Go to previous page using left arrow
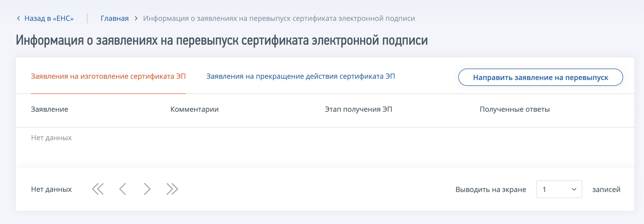Viewport: 644px width, 224px height. [123, 189]
